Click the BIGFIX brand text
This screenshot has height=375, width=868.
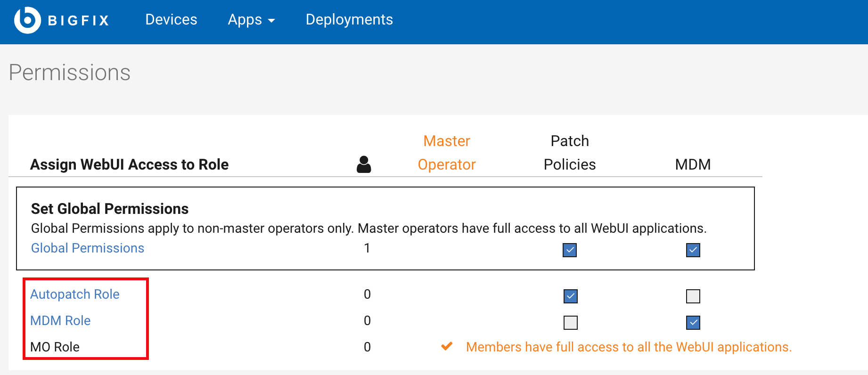point(79,21)
